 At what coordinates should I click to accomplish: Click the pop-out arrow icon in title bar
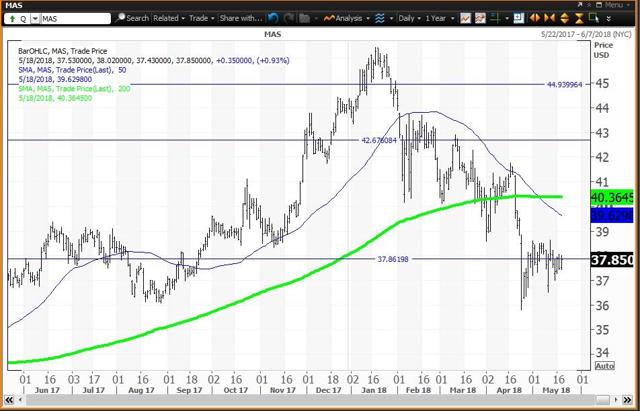580,4
